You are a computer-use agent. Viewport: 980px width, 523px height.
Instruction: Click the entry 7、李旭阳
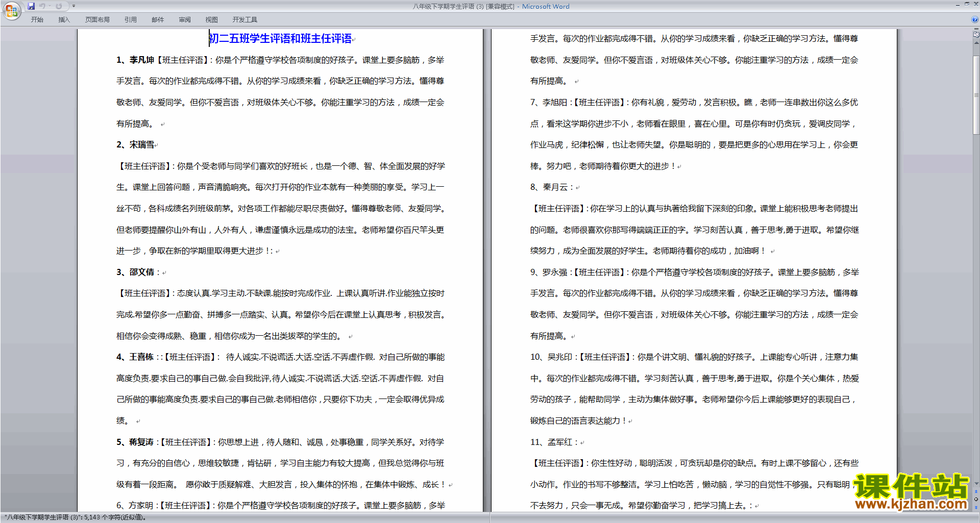click(x=549, y=102)
